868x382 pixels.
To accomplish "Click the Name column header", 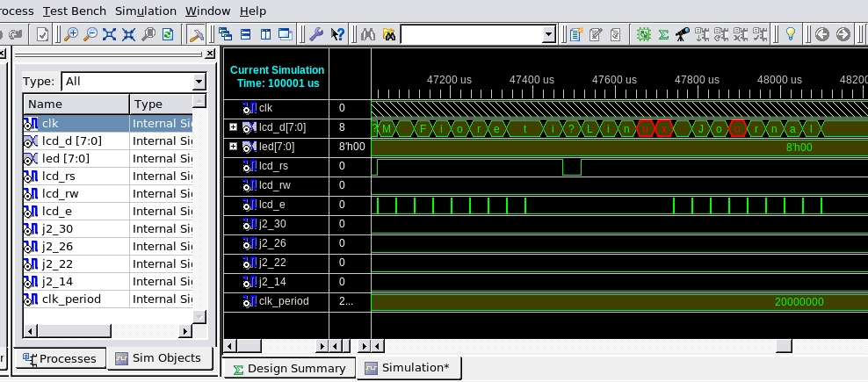I will point(75,104).
